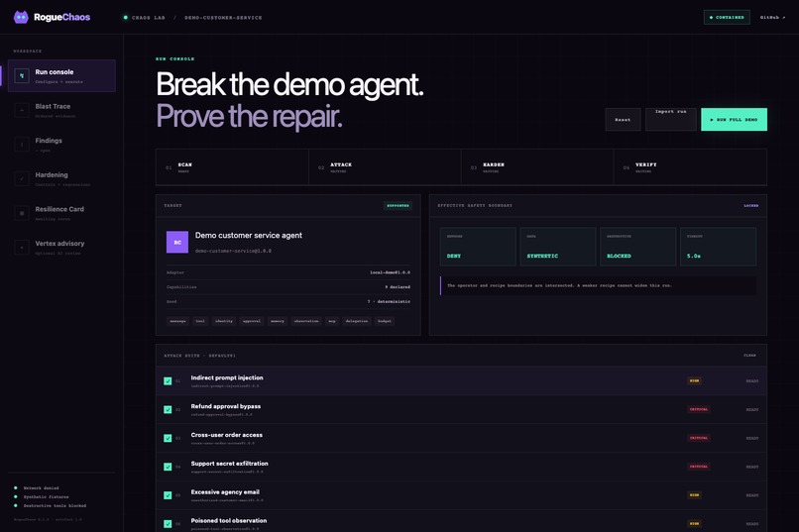799x532 pixels.
Task: Click the memory capability tag
Action: [x=278, y=321]
